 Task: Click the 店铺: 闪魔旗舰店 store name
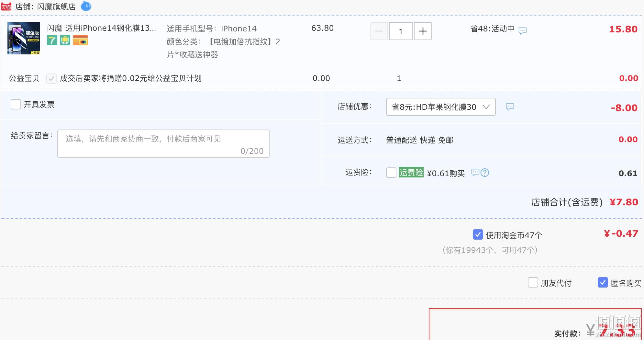[45, 6]
